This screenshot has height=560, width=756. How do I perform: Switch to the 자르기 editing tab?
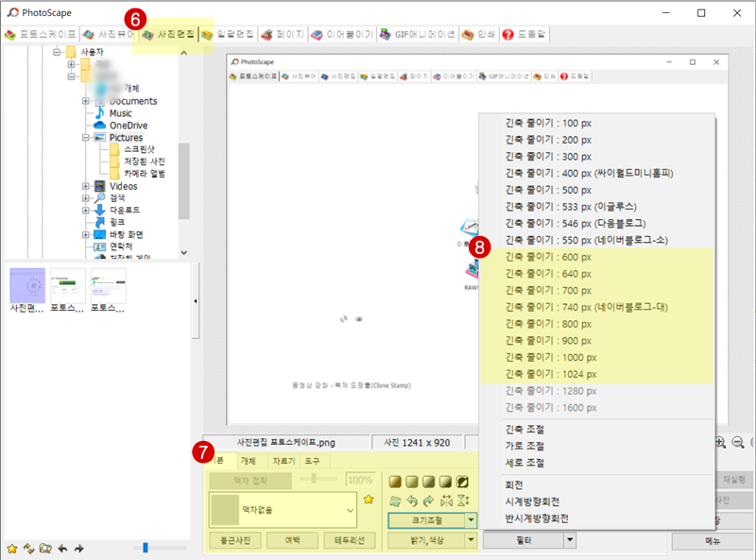[283, 461]
